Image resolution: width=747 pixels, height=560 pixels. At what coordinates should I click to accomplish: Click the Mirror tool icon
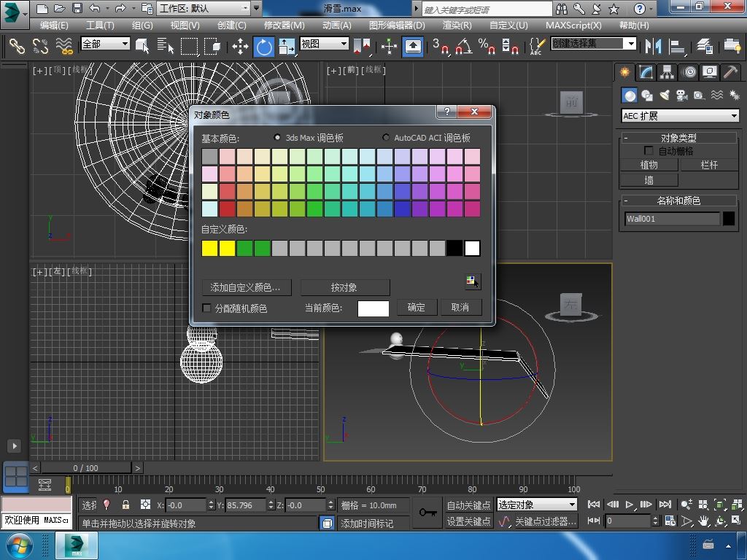[x=653, y=46]
